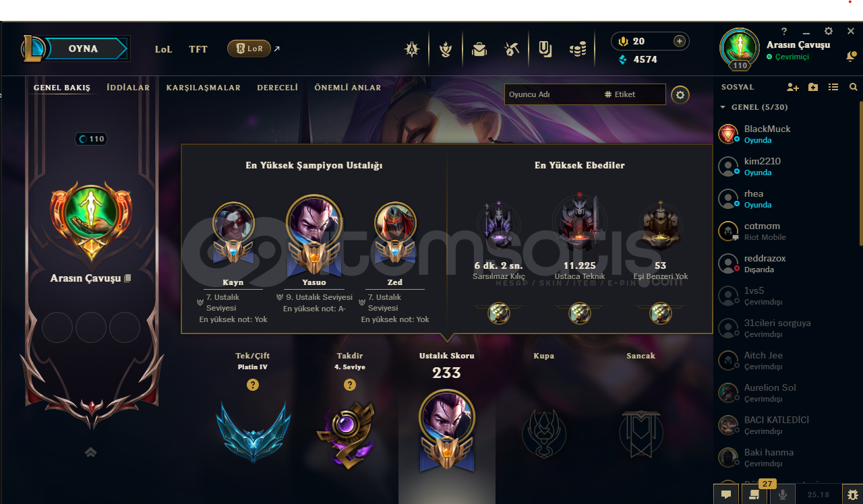This screenshot has width=863, height=504.
Task: Open the notifications bell icon
Action: click(x=851, y=57)
